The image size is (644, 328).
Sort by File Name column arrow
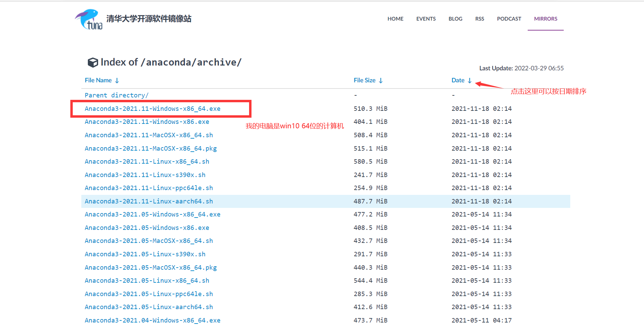pos(117,80)
